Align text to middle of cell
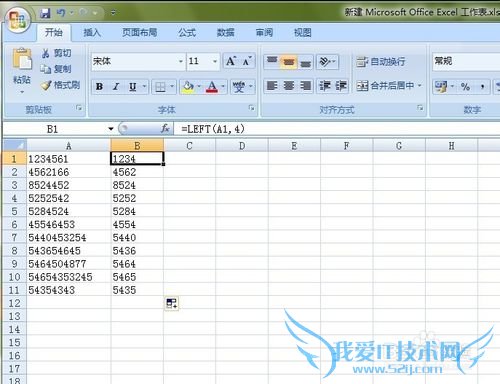The width and height of the screenshot is (500, 384). (x=289, y=61)
